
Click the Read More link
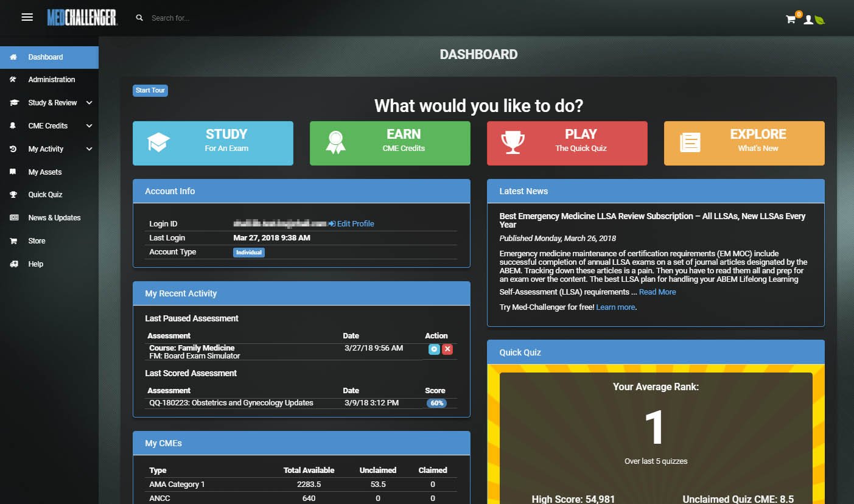click(x=657, y=292)
